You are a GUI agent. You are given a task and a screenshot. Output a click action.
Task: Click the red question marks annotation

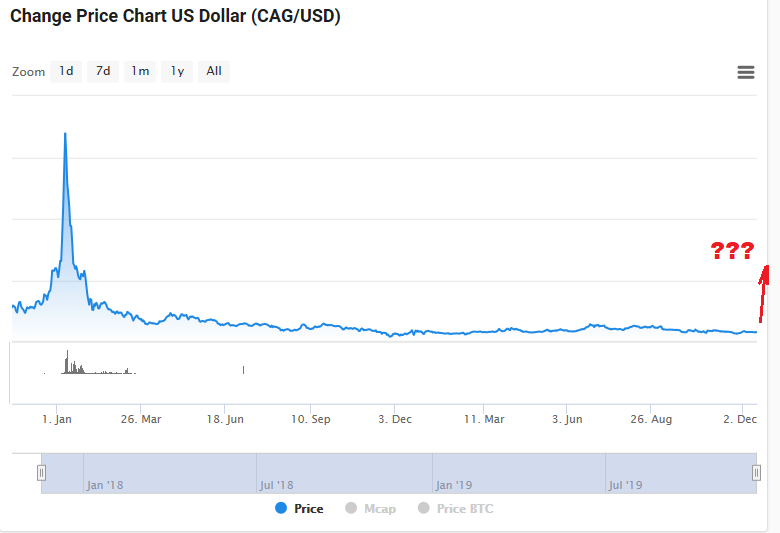[x=731, y=251]
